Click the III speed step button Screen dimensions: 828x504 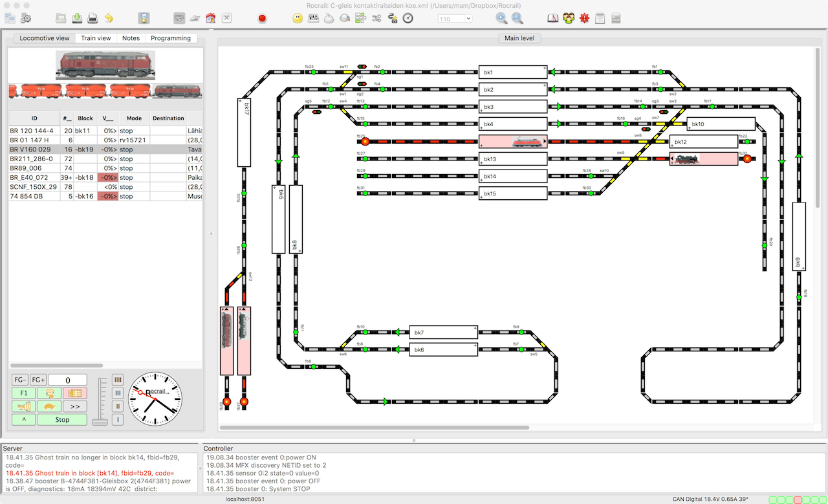[x=118, y=393]
